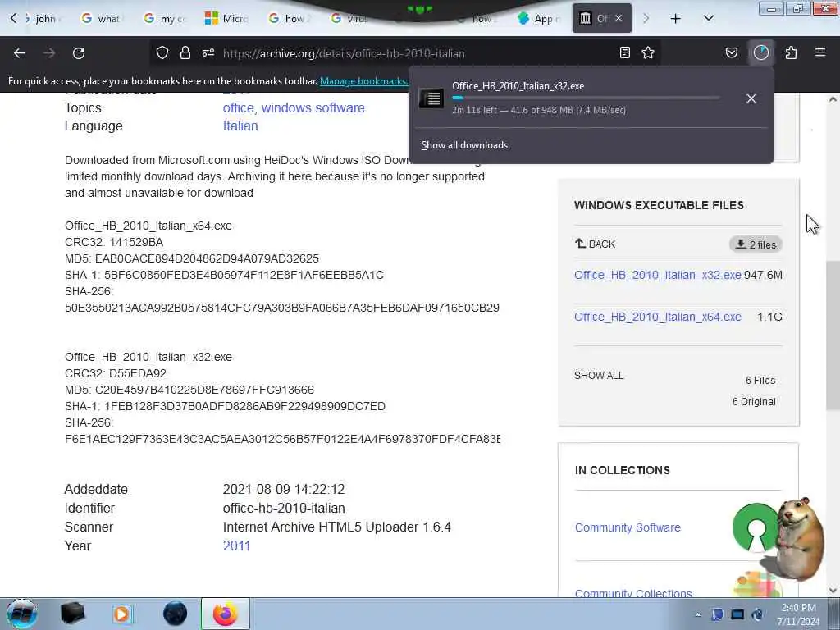This screenshot has width=840, height=630.
Task: Select the MD5 C20E4597B410225D8E78697FFC913666 text
Action: pos(189,390)
